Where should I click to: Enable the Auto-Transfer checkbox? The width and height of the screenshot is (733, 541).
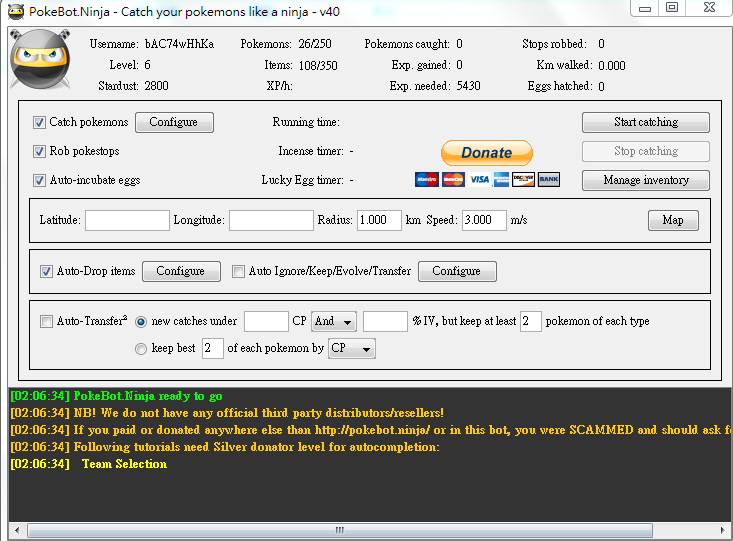click(x=46, y=321)
